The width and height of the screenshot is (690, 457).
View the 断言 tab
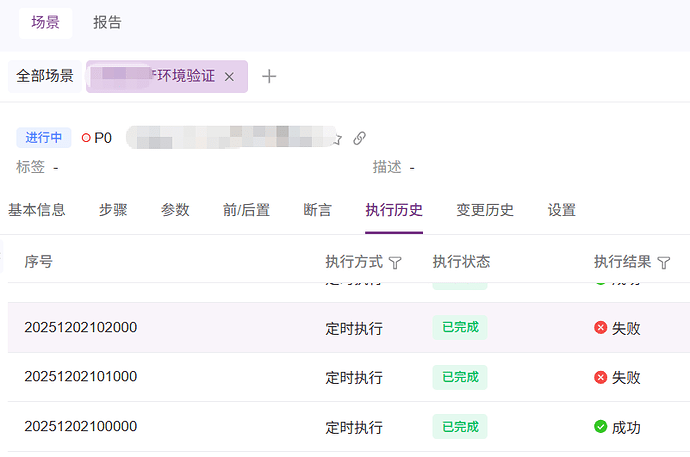318,210
